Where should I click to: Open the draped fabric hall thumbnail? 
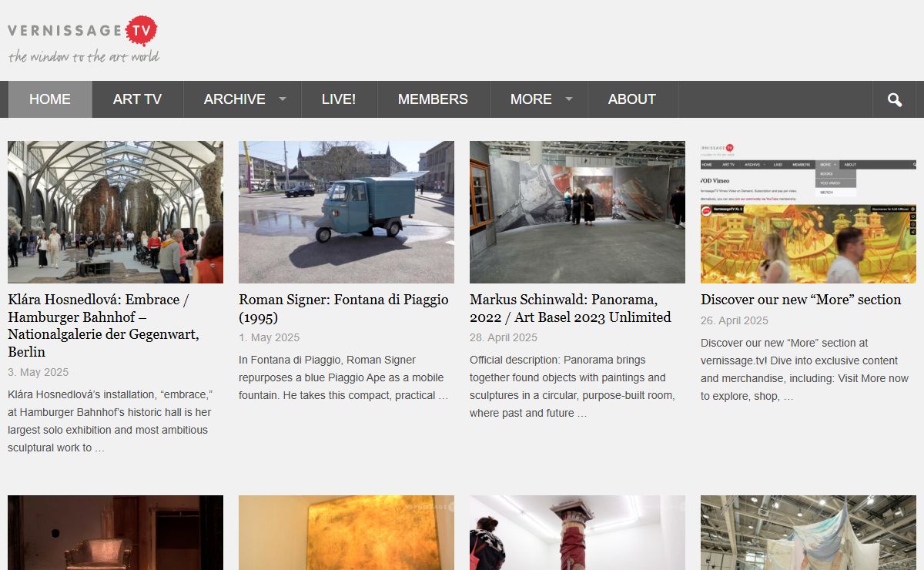pos(808,532)
